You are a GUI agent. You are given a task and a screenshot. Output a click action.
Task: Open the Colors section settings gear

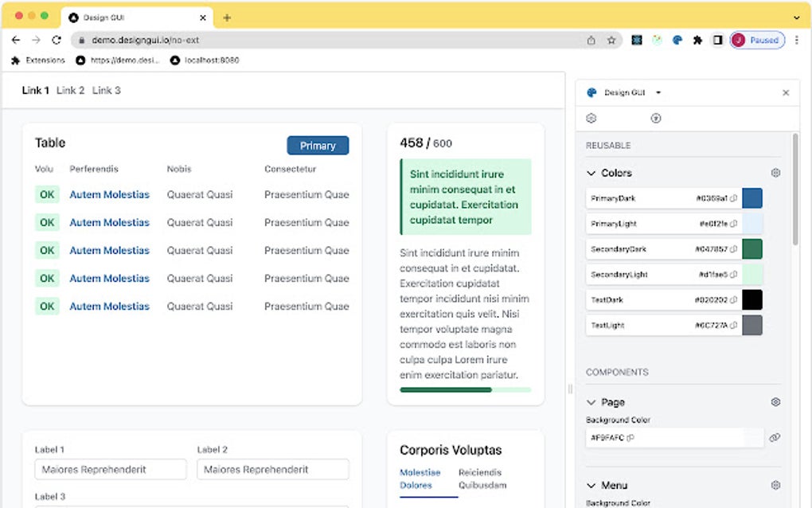point(775,173)
